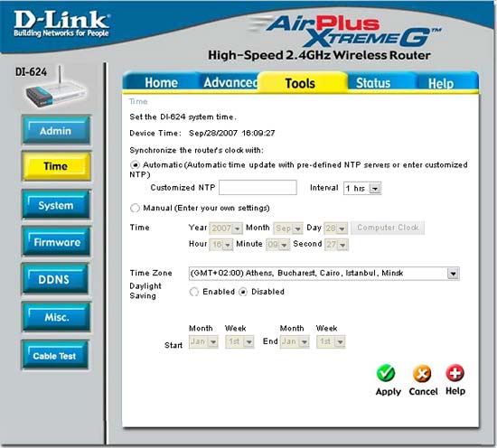
Task: Click the Cancel text label
Action: [423, 392]
